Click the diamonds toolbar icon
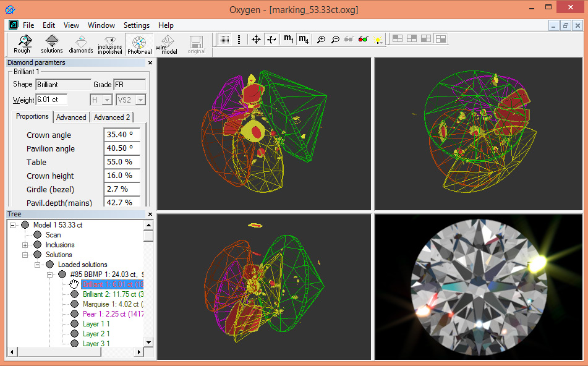The width and height of the screenshot is (588, 366). coord(81,44)
